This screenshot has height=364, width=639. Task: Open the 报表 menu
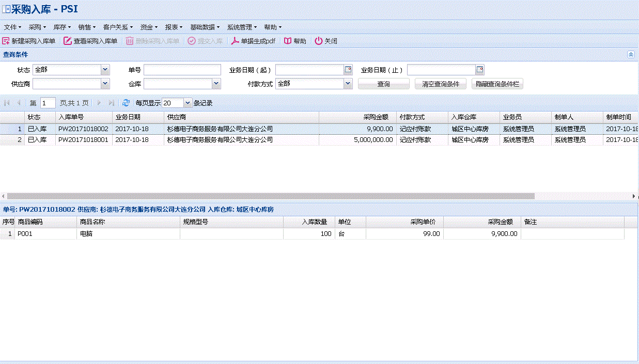(x=174, y=27)
